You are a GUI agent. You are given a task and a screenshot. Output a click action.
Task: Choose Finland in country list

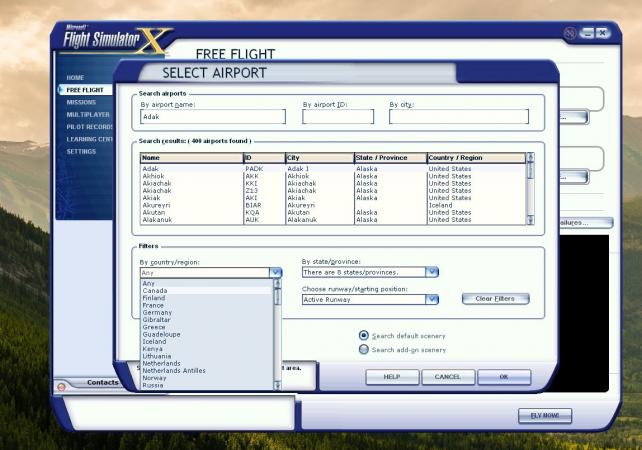[207, 298]
